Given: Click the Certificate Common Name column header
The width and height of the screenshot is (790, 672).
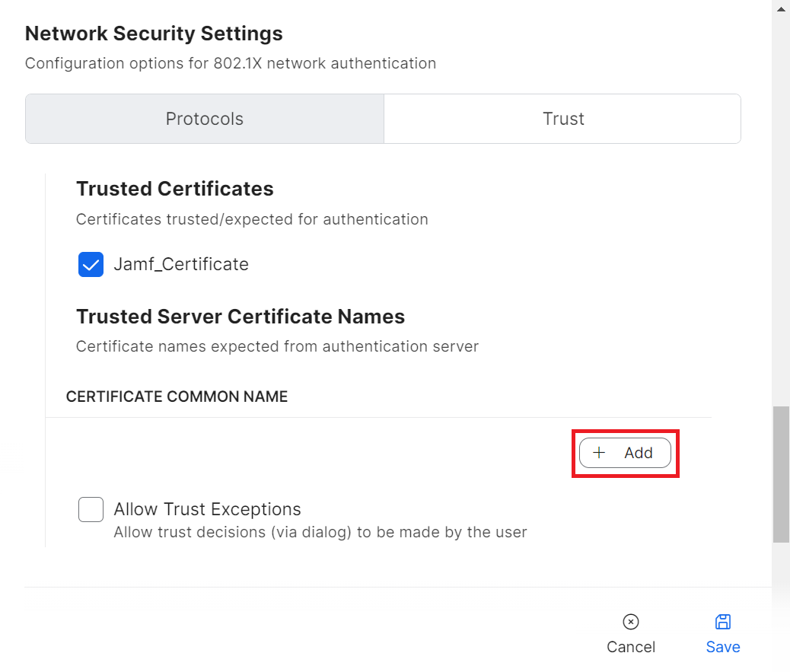Looking at the screenshot, I should point(177,397).
